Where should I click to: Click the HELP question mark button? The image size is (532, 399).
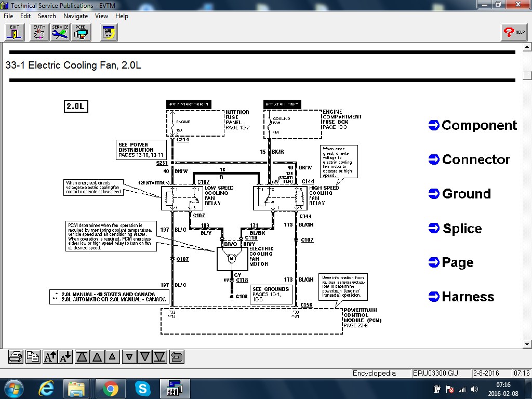coord(514,32)
